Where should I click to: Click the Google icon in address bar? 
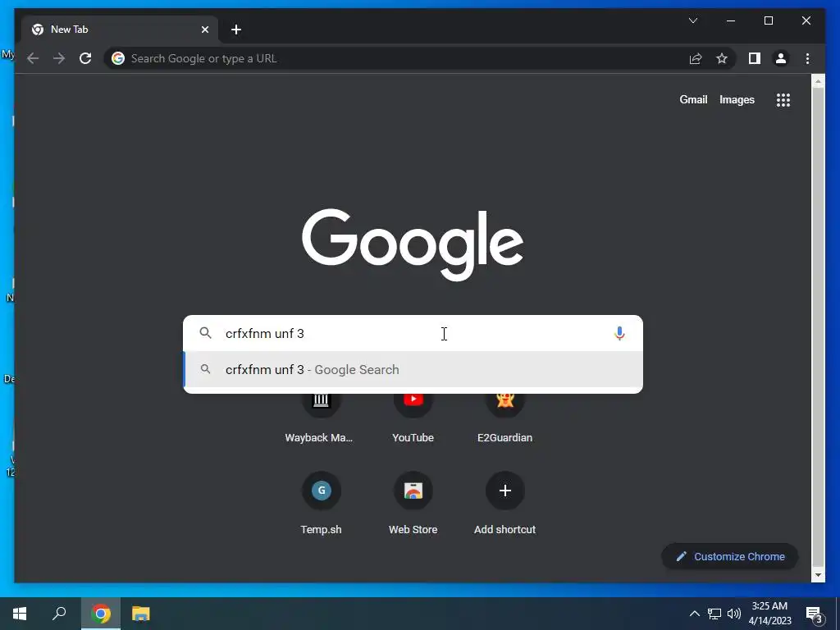(118, 58)
